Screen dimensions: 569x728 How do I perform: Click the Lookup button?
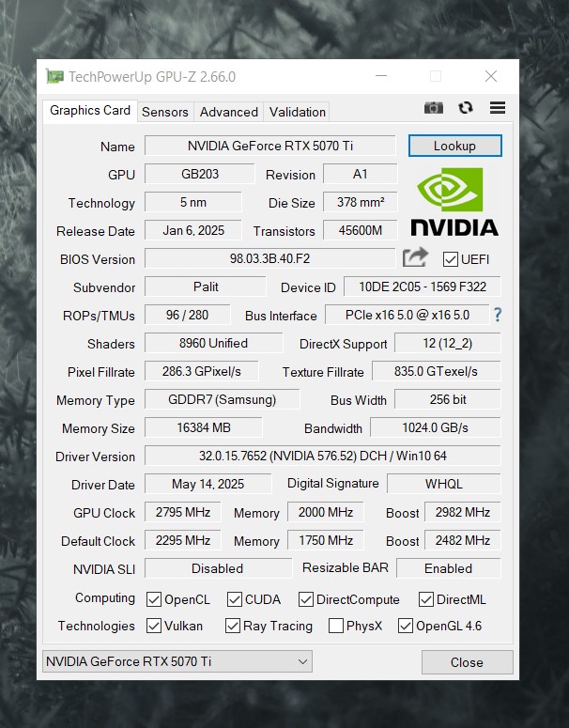coord(454,146)
